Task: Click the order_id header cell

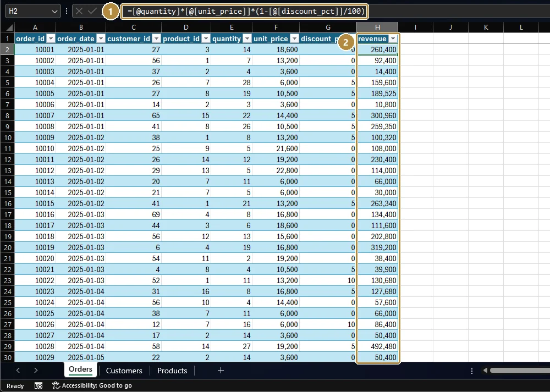Action: (35, 38)
